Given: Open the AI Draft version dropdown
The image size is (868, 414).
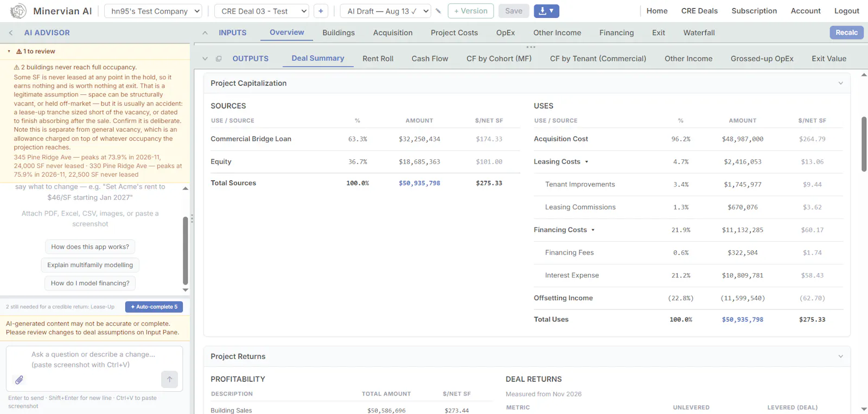Looking at the screenshot, I should 386,11.
